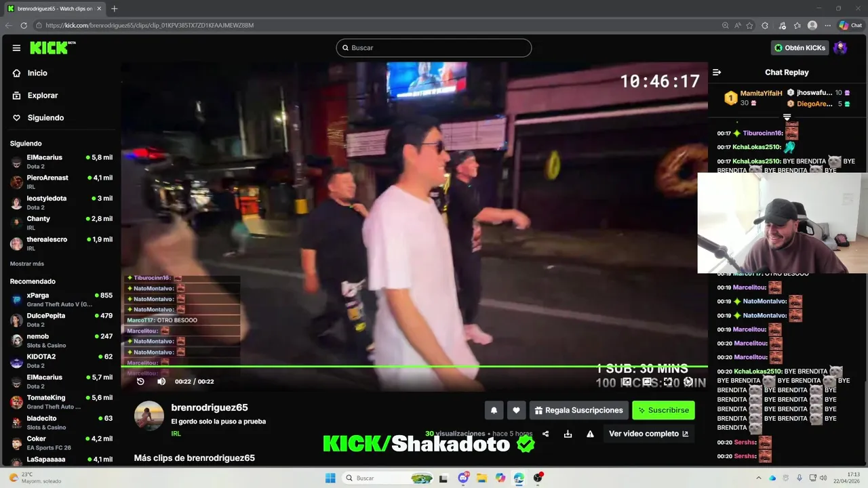Open bladecito recommended channel
868x488 pixels.
point(61,422)
